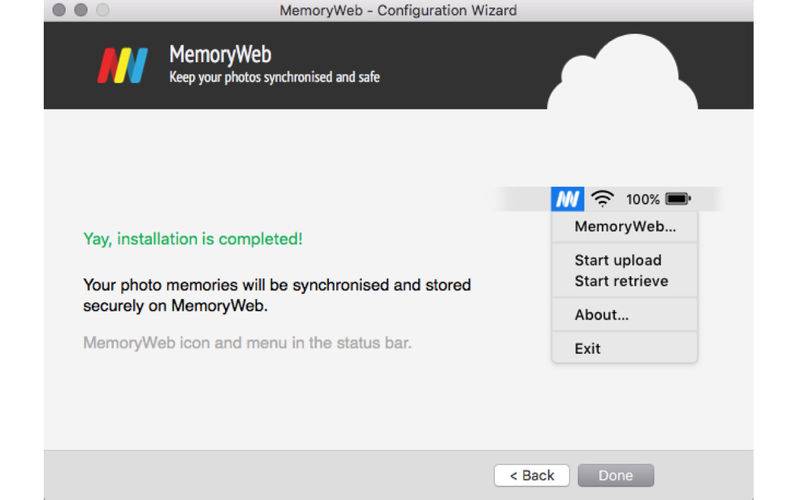Click the 100% battery percentage indicator
This screenshot has width=800, height=500.
(x=643, y=199)
